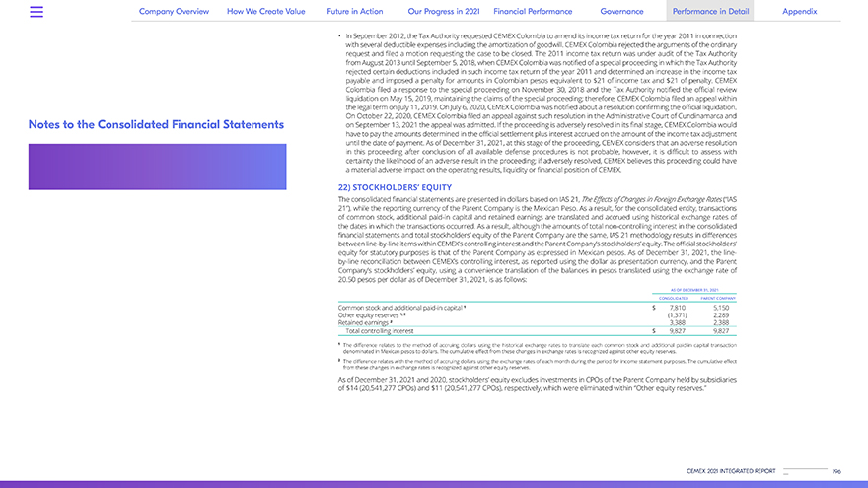Switch to the Future in Action tab

[355, 12]
